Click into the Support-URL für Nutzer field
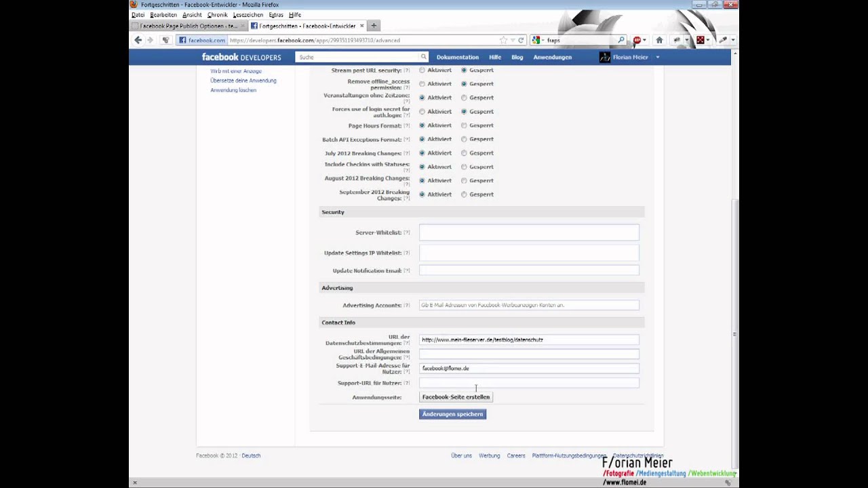Screen dimensions: 868x488 (x=529, y=383)
